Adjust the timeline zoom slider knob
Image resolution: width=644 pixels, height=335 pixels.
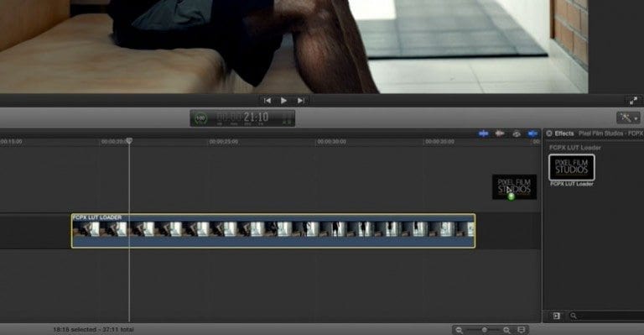coord(485,330)
